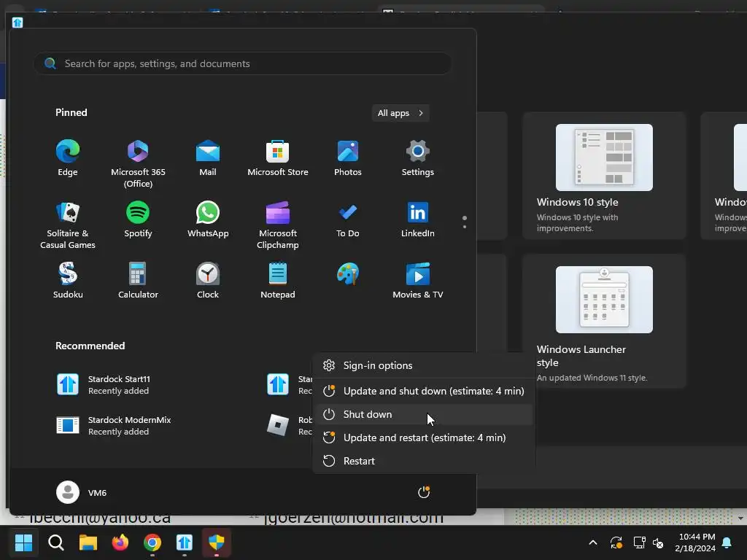Launch Firefox from taskbar

tap(120, 542)
